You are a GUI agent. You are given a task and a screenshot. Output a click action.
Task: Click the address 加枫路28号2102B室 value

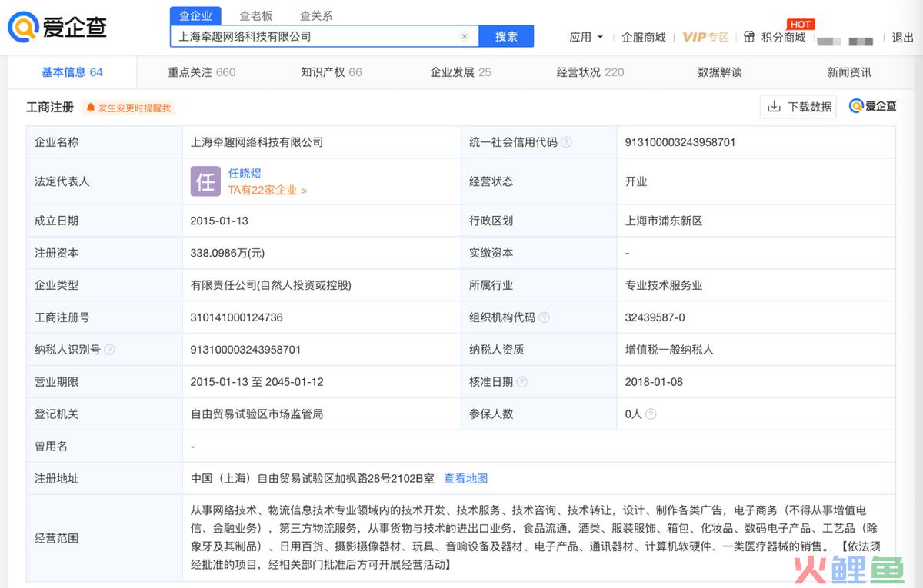(x=313, y=479)
